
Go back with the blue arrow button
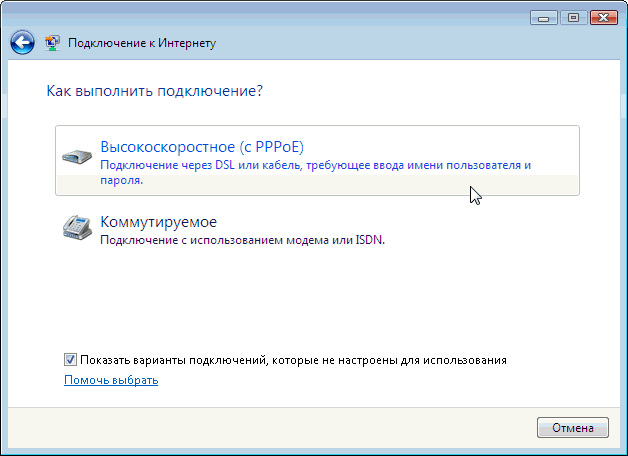[x=22, y=42]
